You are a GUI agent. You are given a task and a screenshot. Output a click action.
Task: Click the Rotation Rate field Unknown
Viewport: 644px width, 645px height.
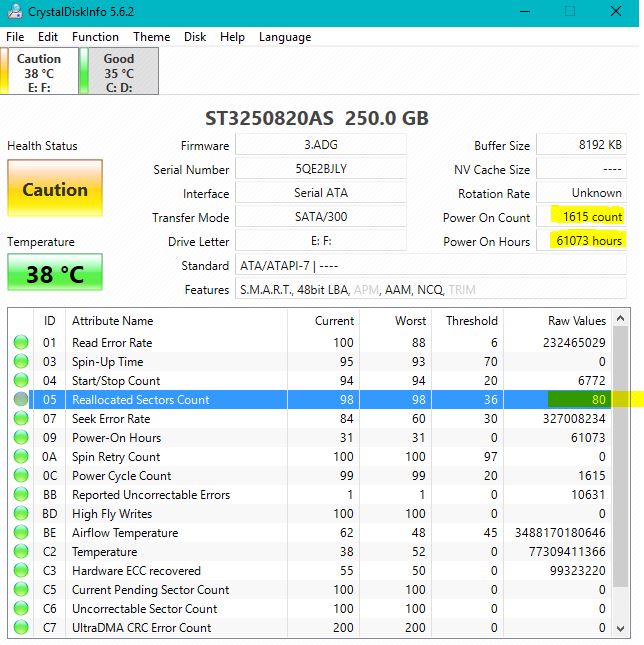(581, 193)
